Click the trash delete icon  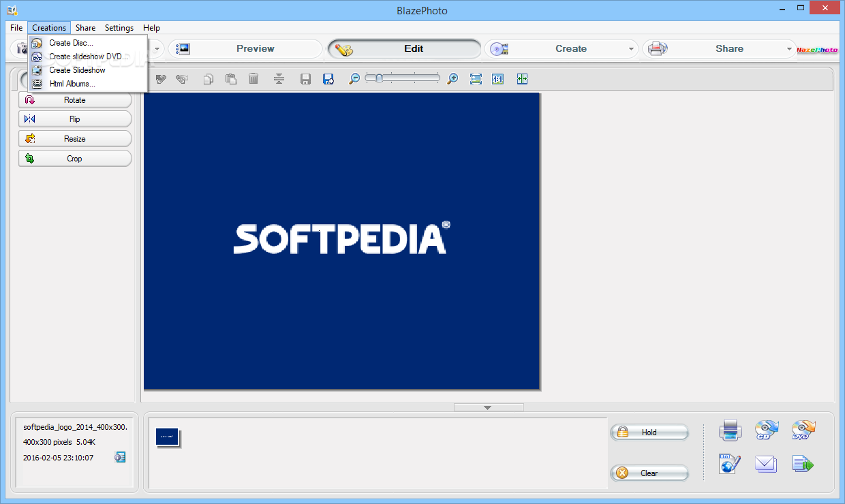click(253, 79)
